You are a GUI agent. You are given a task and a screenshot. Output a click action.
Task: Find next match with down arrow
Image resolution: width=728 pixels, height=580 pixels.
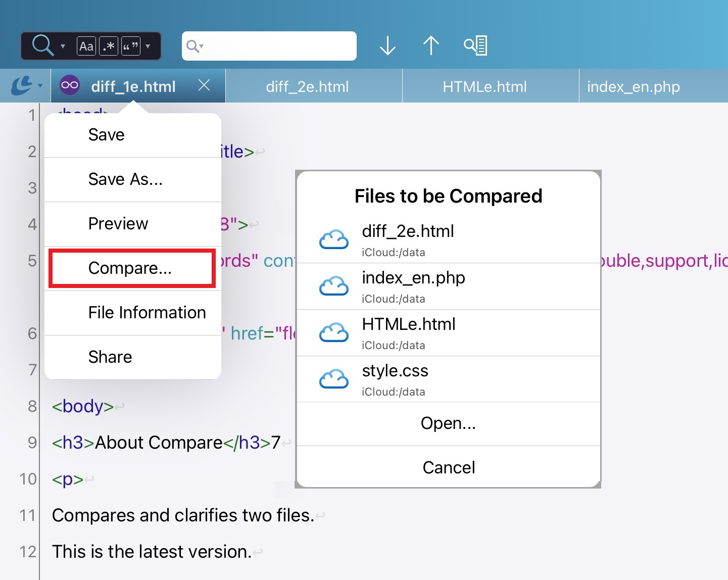click(387, 45)
